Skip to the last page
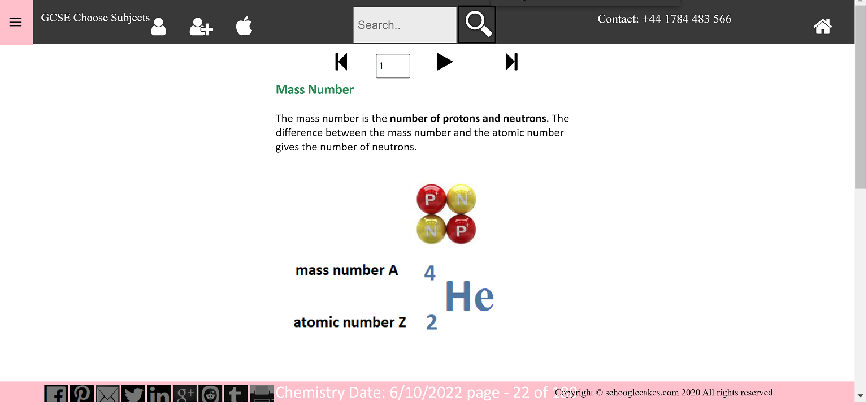Viewport: 868px width, 405px height. [511, 62]
